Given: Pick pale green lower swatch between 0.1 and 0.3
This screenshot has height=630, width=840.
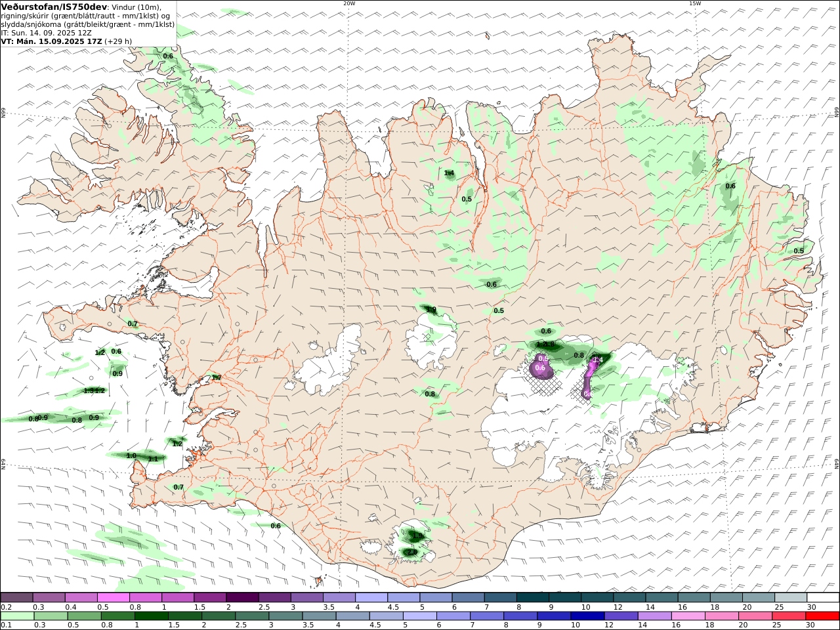Looking at the screenshot, I should 18,616.
